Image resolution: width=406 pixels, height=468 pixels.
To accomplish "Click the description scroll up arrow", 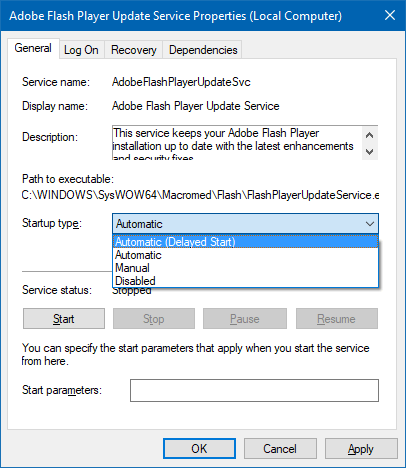I will [369, 135].
